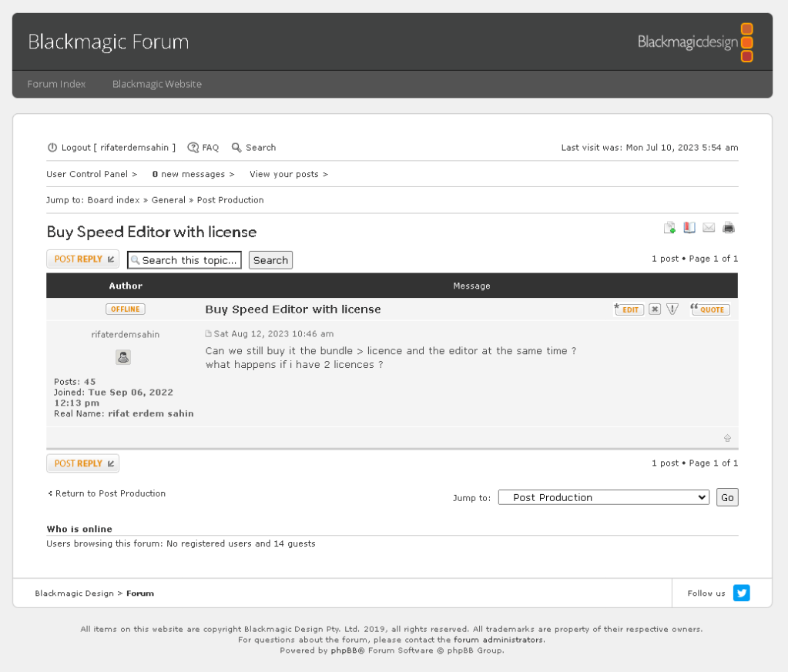
Task: Click post subject Buy Speed Editor with license
Action: click(x=293, y=309)
